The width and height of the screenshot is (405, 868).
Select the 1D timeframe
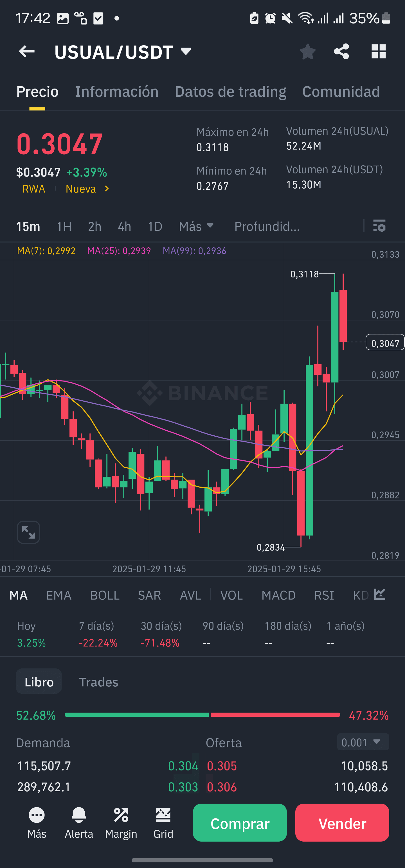155,227
